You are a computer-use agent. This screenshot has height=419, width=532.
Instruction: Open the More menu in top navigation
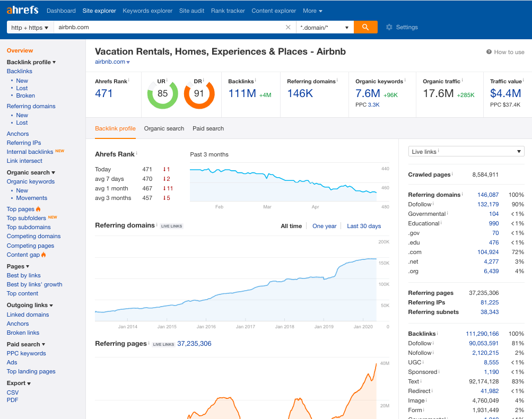[x=312, y=11]
